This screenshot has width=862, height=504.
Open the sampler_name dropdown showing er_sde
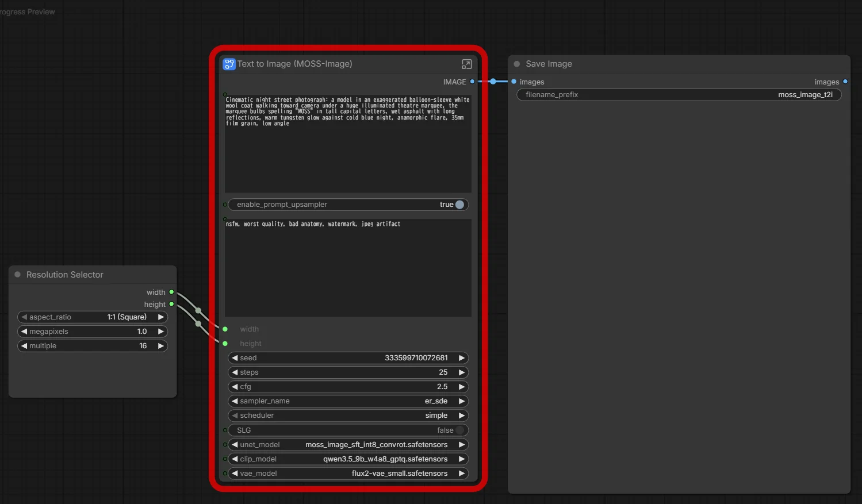348,401
